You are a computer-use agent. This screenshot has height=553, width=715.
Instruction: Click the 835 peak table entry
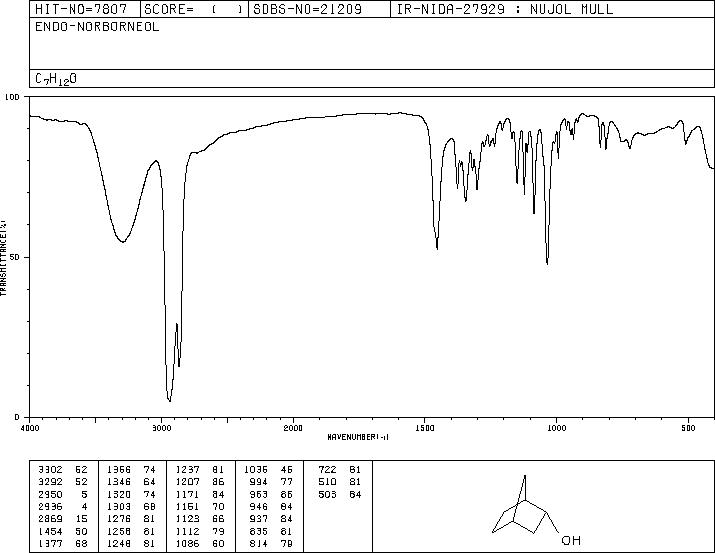point(271,532)
